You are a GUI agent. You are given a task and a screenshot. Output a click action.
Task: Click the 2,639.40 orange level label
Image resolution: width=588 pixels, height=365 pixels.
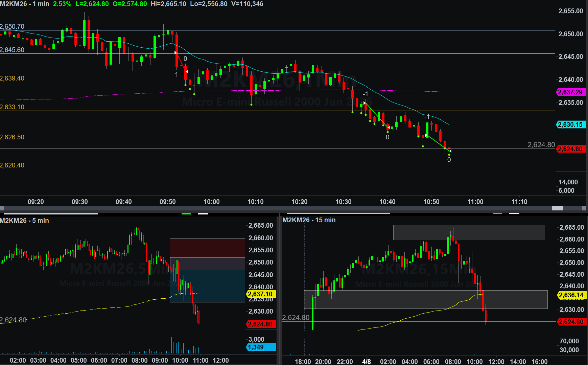click(x=12, y=78)
